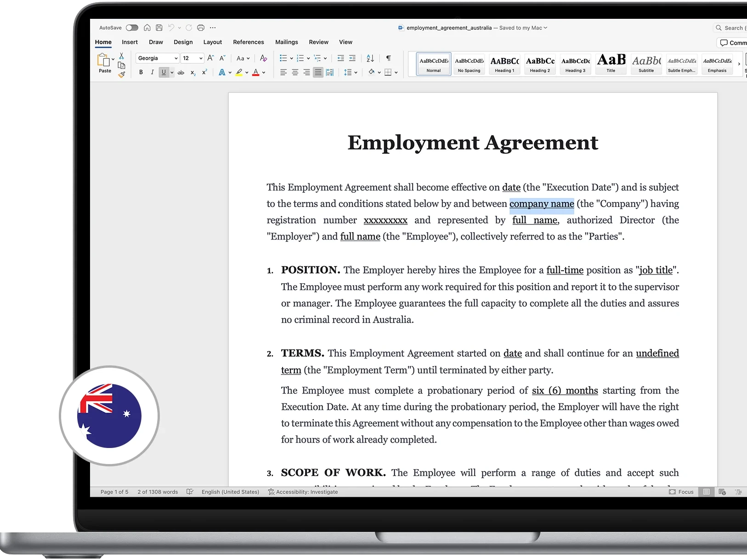Toggle Strikethrough formatting

pos(181,73)
